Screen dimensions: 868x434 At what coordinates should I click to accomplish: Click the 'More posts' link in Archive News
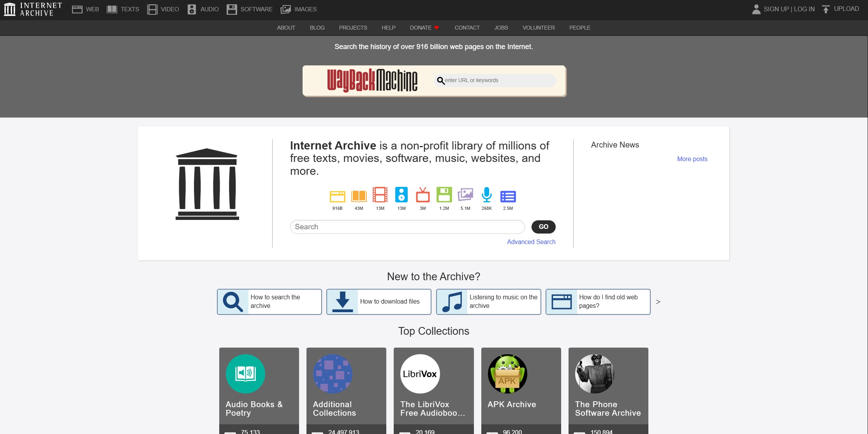click(692, 159)
